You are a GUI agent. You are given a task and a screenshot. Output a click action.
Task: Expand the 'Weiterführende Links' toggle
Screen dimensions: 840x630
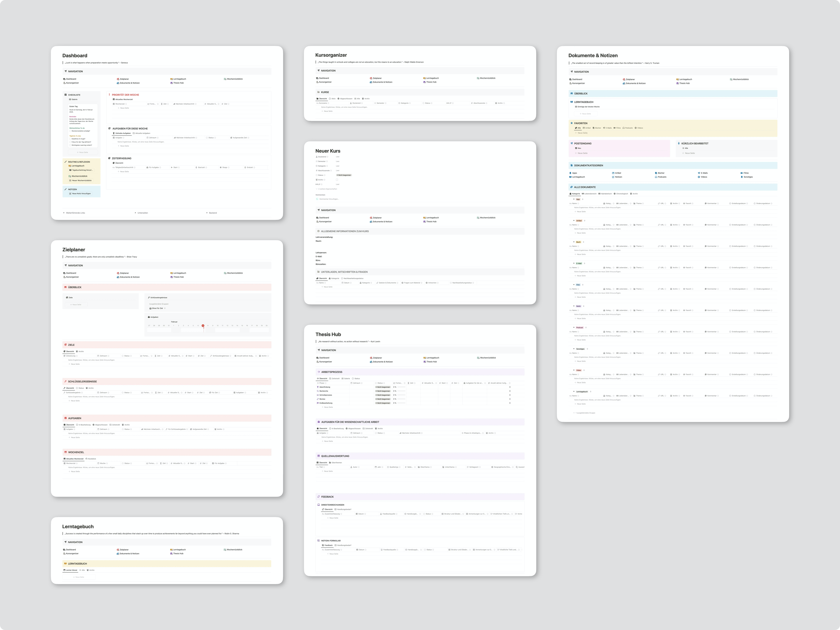tap(64, 213)
